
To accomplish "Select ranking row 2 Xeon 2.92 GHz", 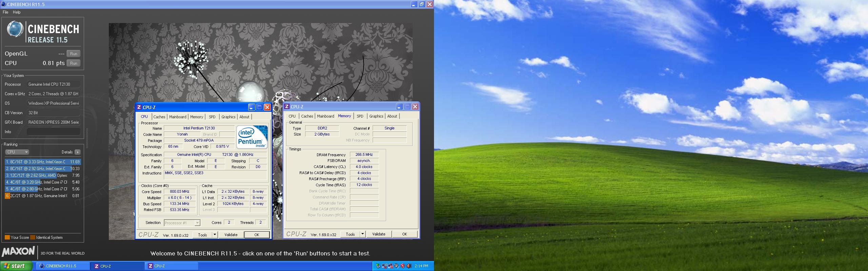I will pyautogui.click(x=43, y=169).
